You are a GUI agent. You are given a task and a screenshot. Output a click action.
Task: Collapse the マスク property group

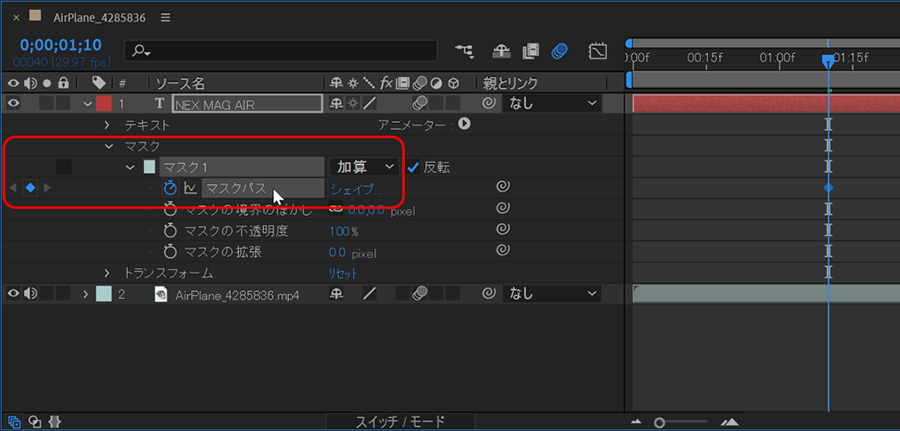click(108, 146)
